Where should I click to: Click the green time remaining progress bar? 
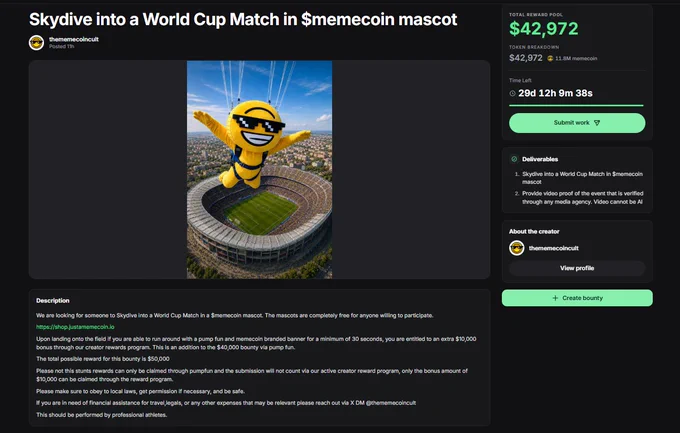pos(576,105)
